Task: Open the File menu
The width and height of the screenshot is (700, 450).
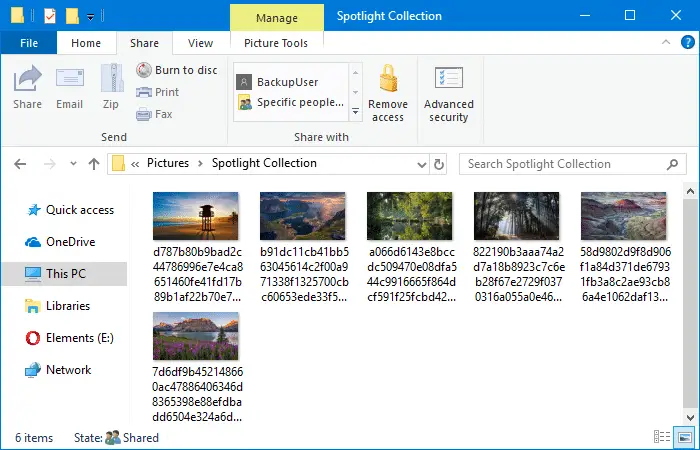Action: [29, 43]
